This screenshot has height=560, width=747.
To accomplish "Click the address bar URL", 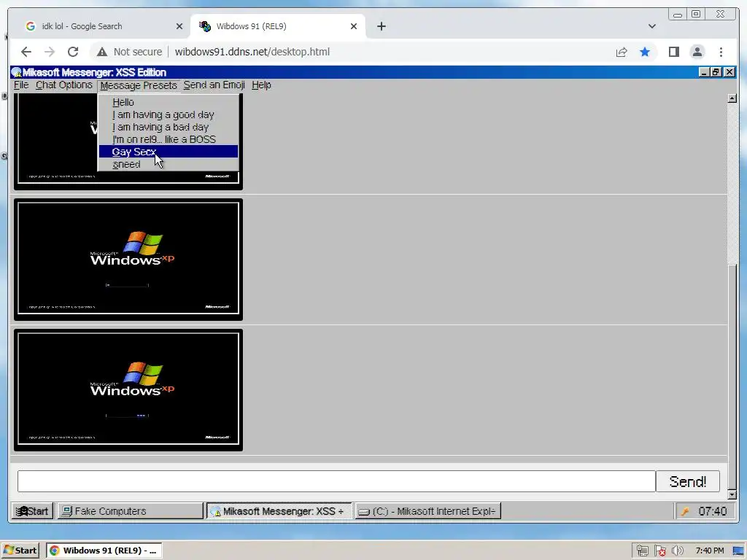I will pos(252,52).
